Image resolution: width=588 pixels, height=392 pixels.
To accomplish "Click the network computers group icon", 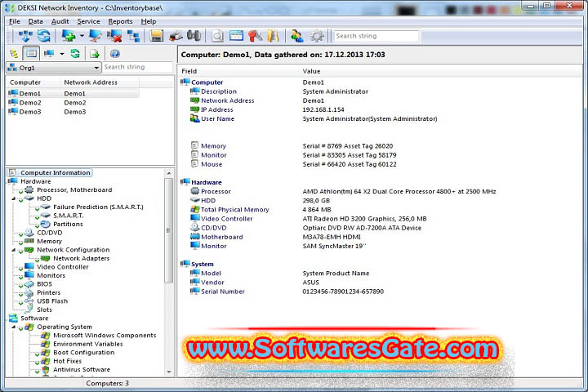I will tap(133, 36).
